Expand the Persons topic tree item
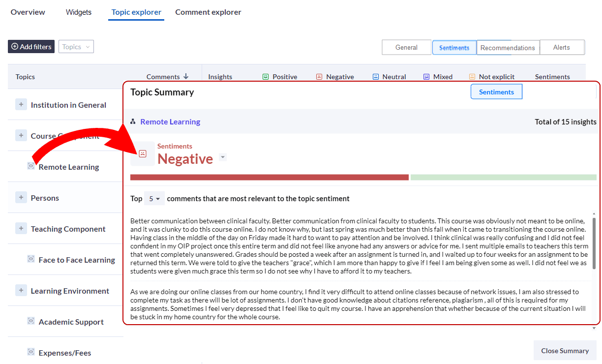 21,197
